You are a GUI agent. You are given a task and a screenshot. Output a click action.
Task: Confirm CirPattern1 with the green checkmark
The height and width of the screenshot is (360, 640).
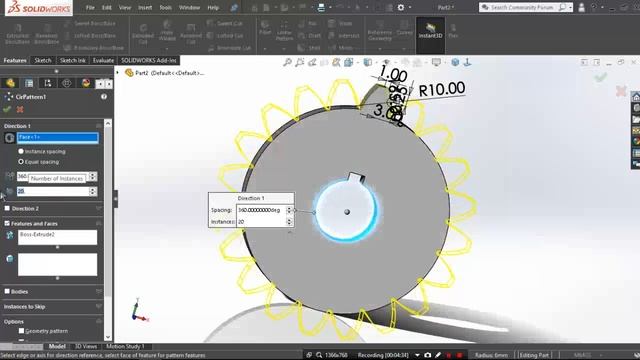point(7,109)
